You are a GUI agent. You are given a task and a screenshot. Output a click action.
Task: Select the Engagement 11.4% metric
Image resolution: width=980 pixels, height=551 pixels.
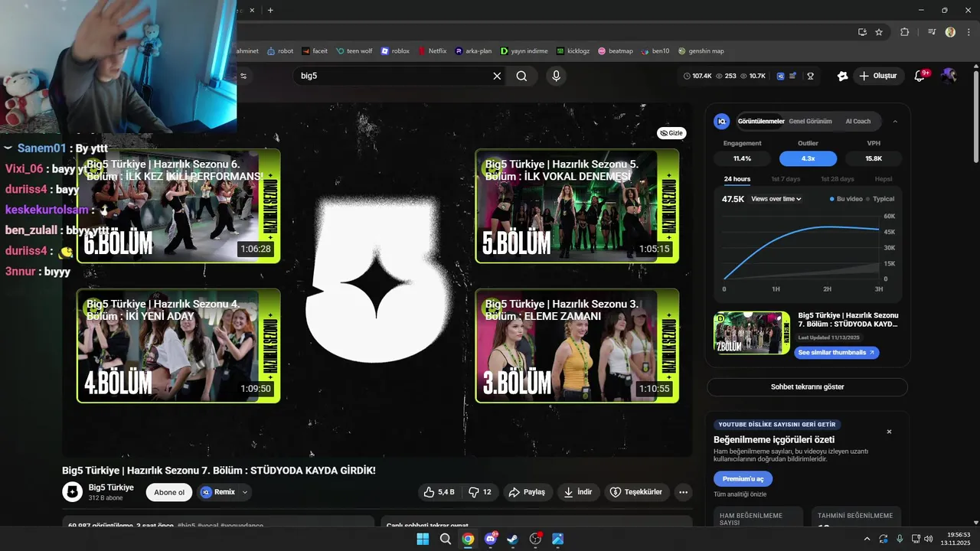[742, 158]
